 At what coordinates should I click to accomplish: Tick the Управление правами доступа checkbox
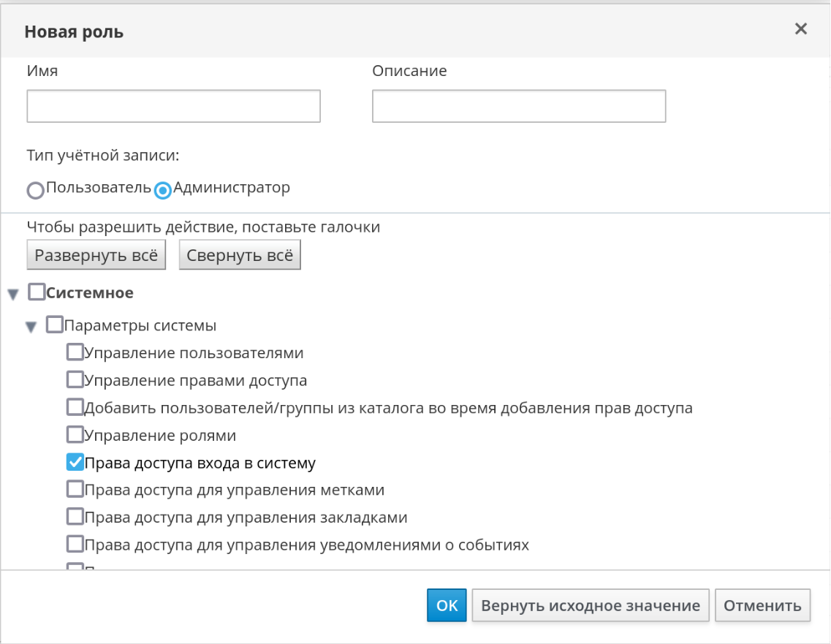click(75, 380)
